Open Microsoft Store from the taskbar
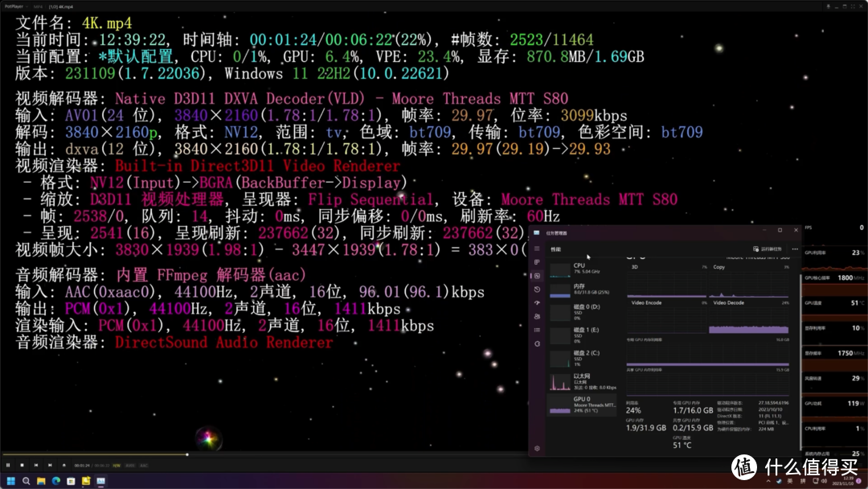868x489 pixels. click(71, 481)
